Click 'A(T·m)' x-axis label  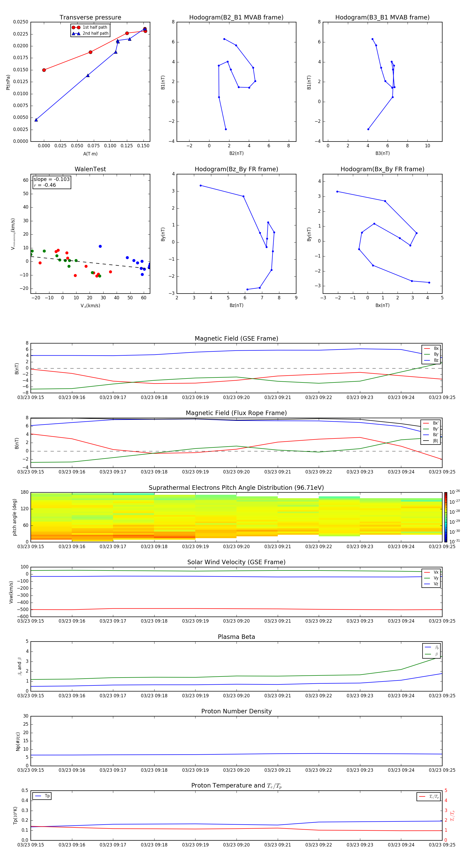click(90, 154)
